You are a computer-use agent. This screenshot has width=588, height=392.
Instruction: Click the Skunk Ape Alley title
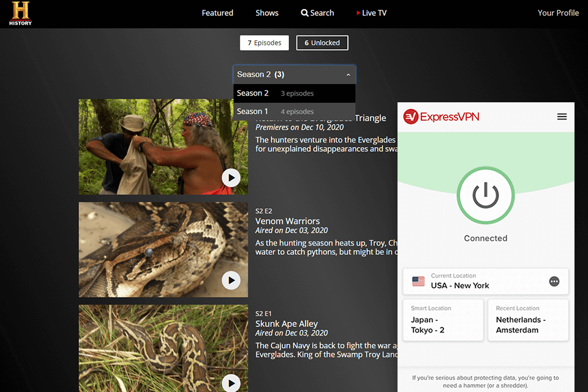(287, 323)
